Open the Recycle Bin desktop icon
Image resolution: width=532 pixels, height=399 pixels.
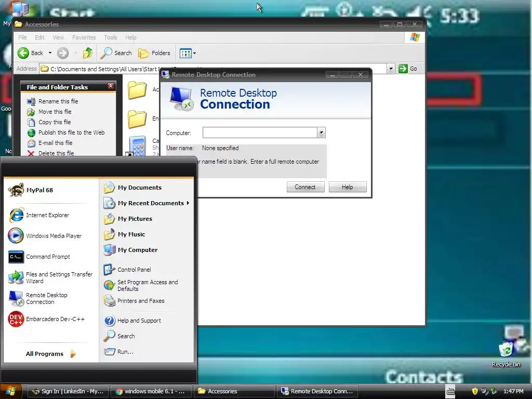coord(506,354)
